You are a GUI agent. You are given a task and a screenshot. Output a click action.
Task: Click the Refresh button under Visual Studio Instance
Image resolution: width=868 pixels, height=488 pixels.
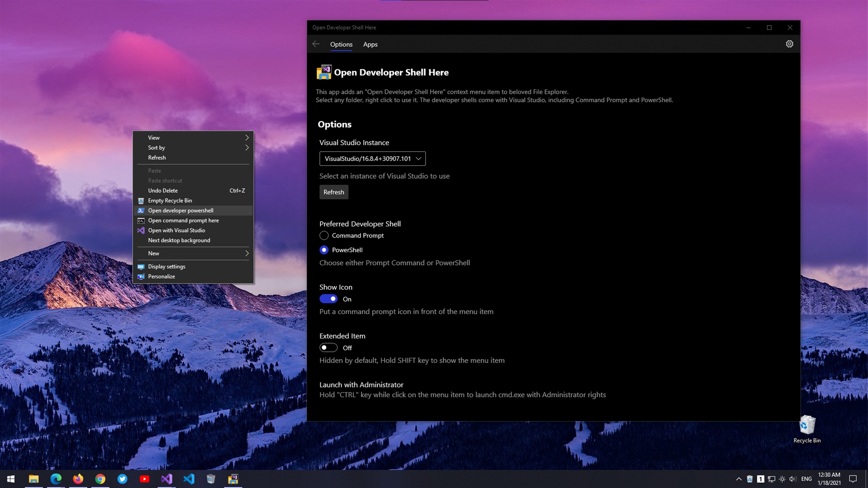(334, 192)
